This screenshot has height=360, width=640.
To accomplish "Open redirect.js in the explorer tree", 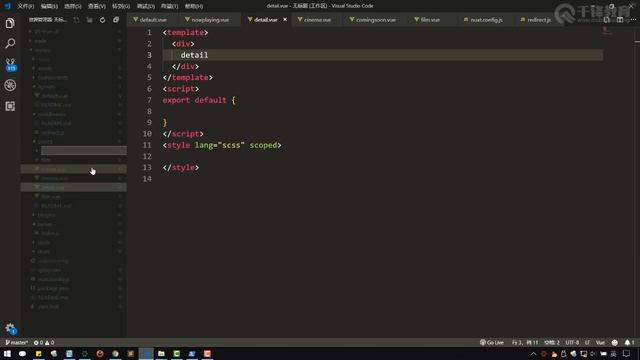I will (x=52, y=132).
